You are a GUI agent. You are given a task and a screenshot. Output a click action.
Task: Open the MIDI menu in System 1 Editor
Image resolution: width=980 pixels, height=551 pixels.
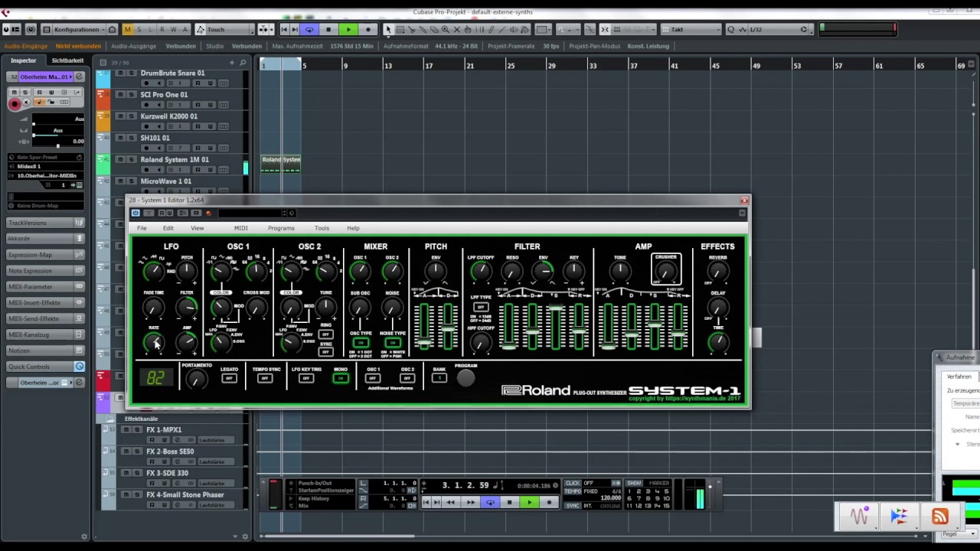tap(240, 228)
